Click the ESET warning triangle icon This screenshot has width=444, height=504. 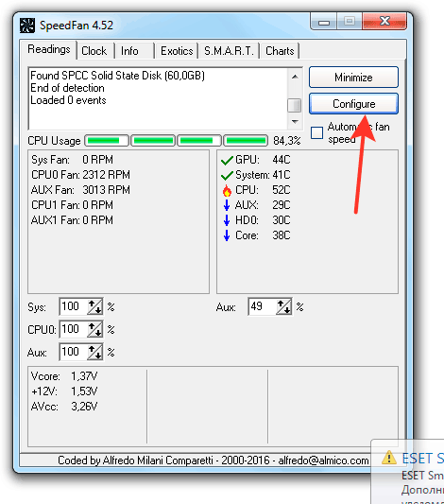(389, 457)
